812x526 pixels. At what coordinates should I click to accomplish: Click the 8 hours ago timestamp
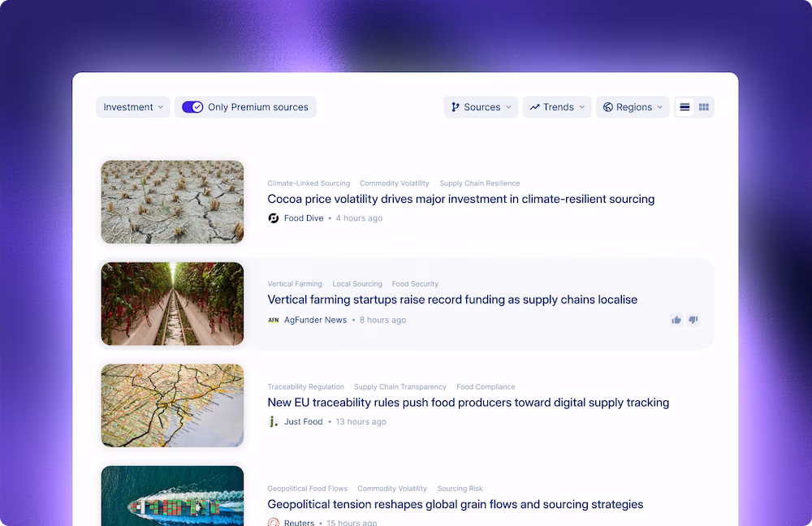[382, 320]
